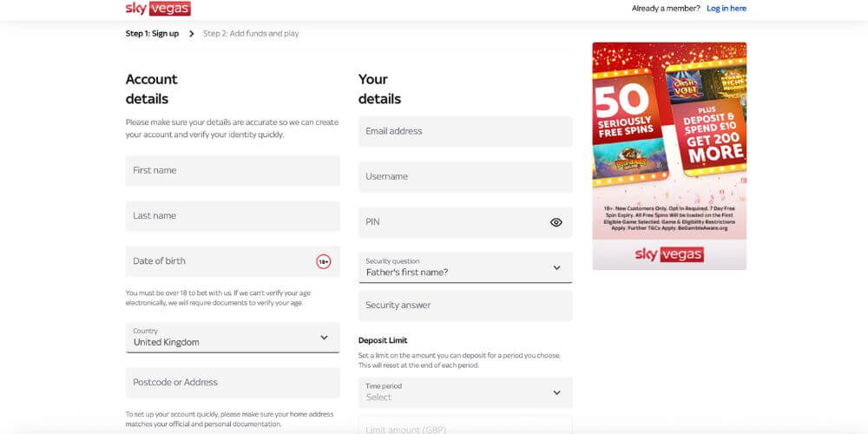Screen dimensions: 868x434
Task: Select the Step 1: Sign up tab
Action: point(152,34)
